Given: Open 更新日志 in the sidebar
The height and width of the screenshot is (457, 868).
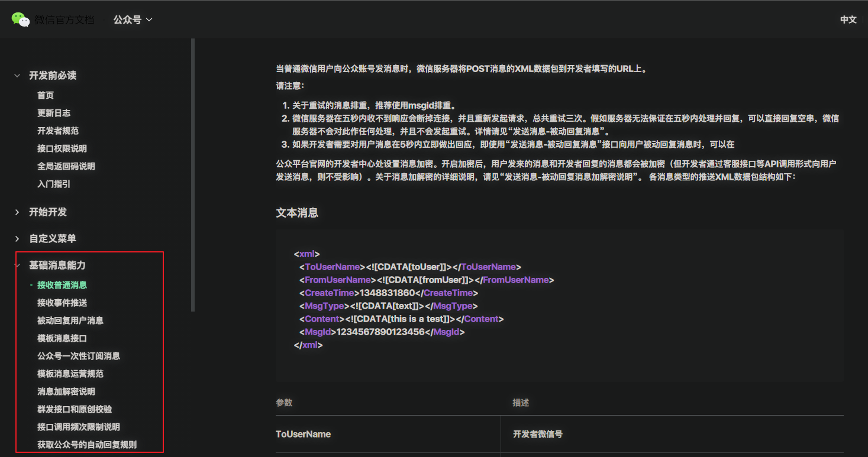Looking at the screenshot, I should tap(54, 113).
